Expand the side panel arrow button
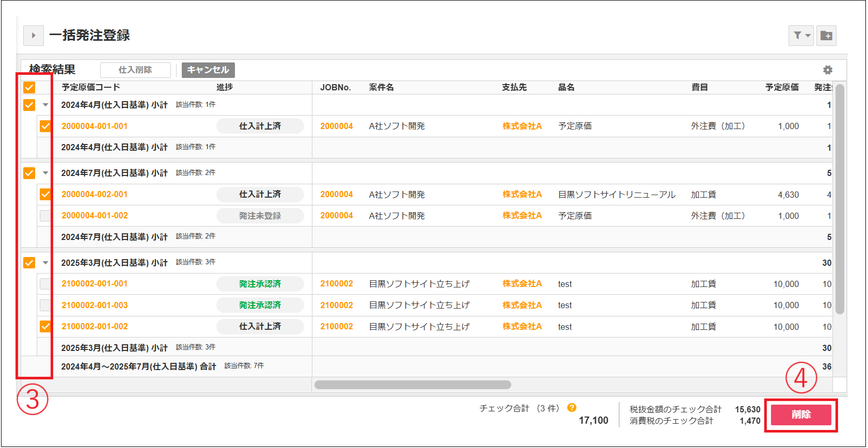The width and height of the screenshot is (868, 448). [x=34, y=36]
